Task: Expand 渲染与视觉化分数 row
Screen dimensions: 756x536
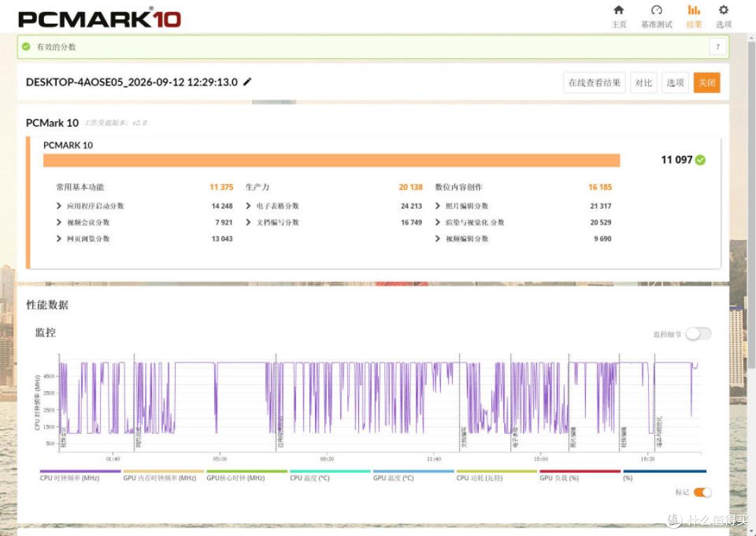Action: [437, 223]
